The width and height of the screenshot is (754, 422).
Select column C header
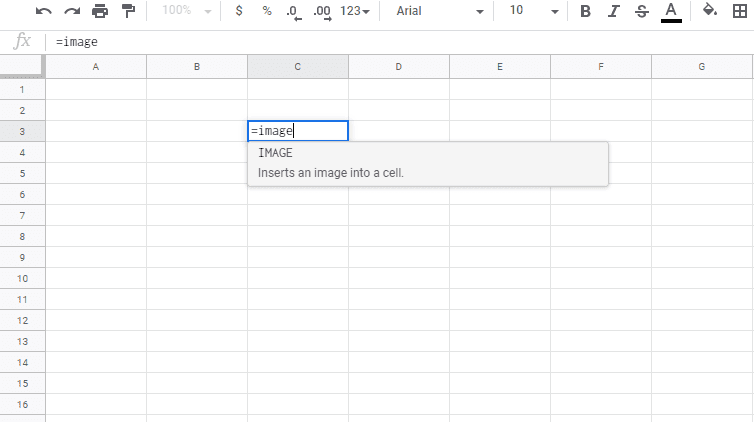point(298,67)
